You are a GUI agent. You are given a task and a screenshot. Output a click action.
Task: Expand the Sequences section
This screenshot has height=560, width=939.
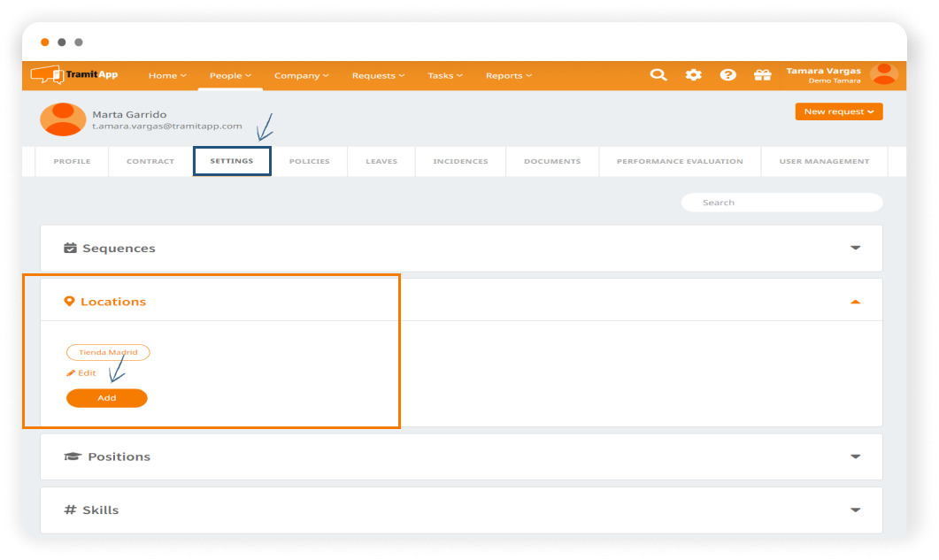(x=855, y=248)
